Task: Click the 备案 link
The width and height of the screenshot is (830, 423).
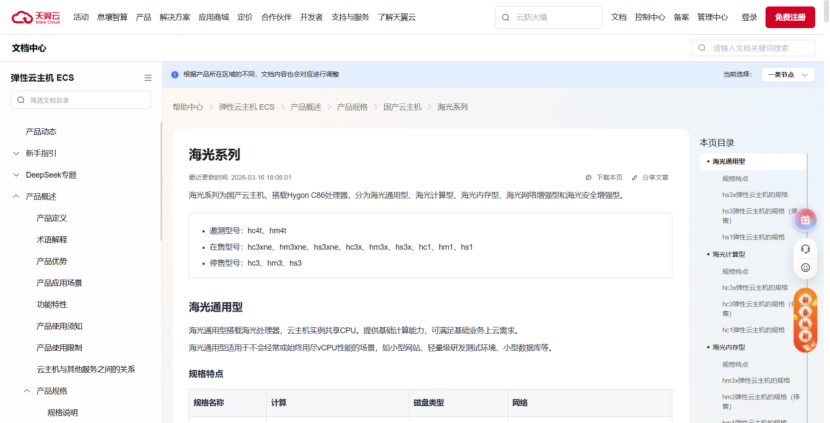Action: (x=681, y=17)
